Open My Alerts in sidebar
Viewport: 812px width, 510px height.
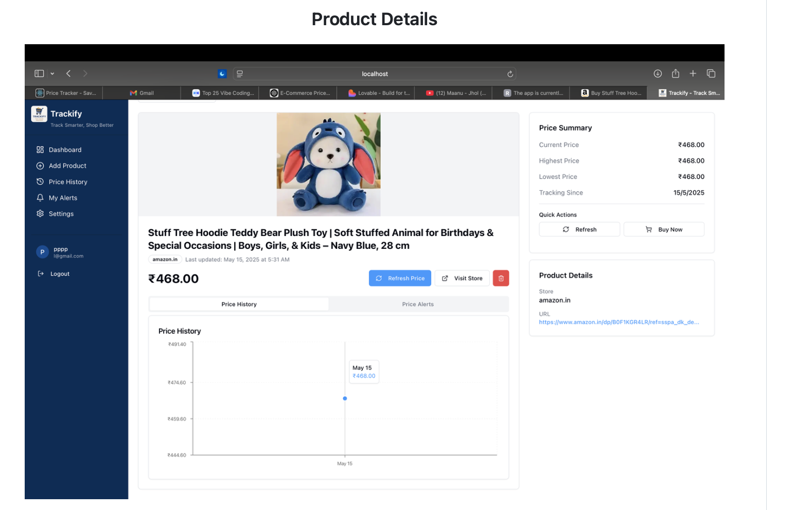63,198
